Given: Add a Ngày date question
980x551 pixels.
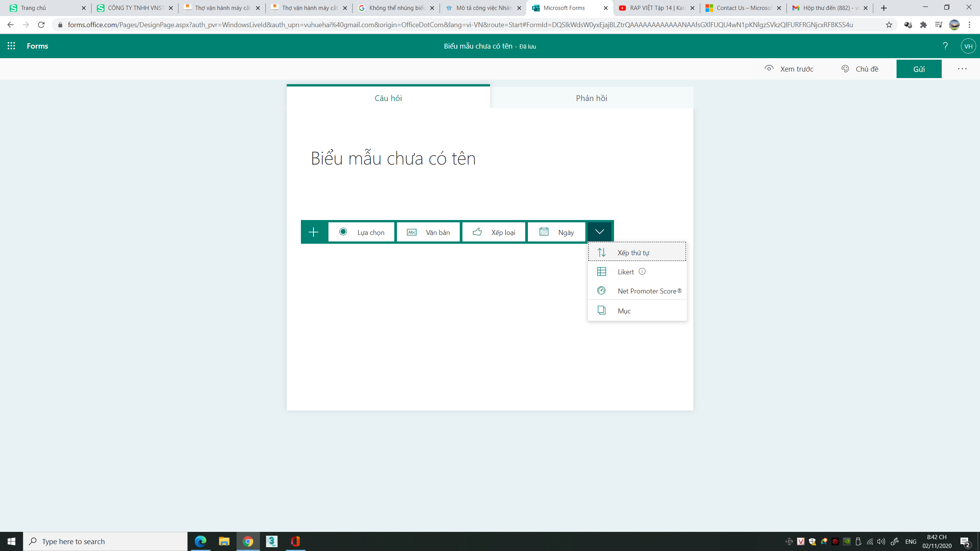Looking at the screenshot, I should click(x=557, y=232).
